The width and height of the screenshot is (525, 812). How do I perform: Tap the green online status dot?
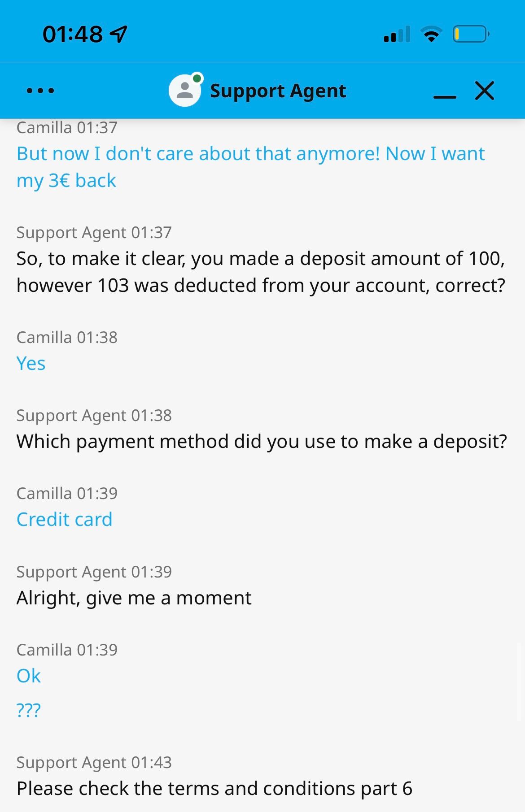[x=197, y=78]
